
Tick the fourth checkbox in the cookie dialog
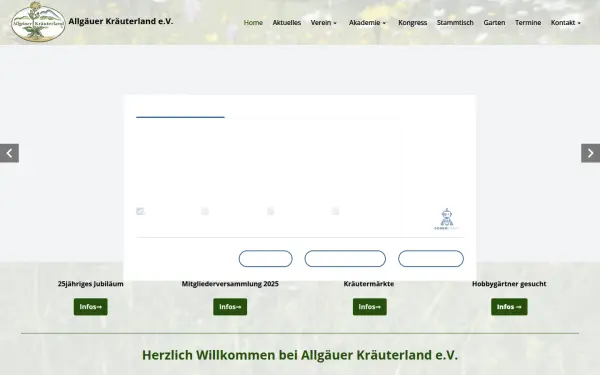coord(335,211)
